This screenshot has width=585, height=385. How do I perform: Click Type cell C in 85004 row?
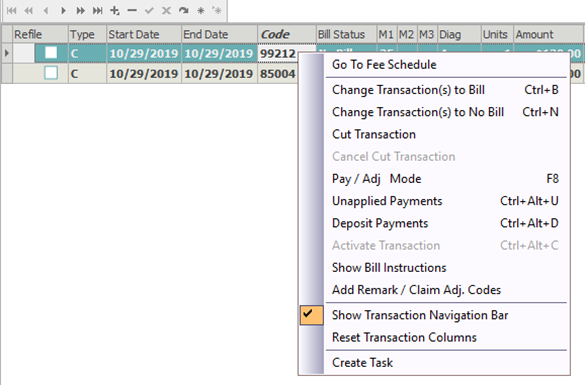(x=88, y=73)
